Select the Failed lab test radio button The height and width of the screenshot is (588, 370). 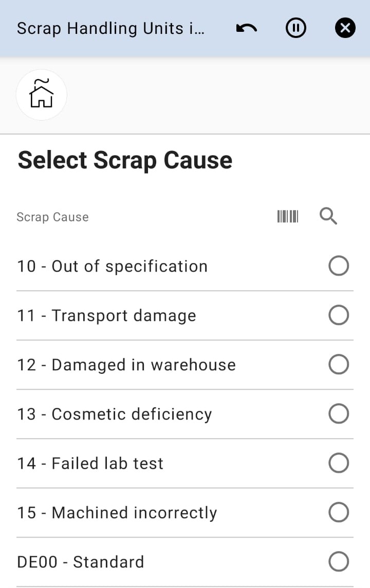click(x=339, y=463)
